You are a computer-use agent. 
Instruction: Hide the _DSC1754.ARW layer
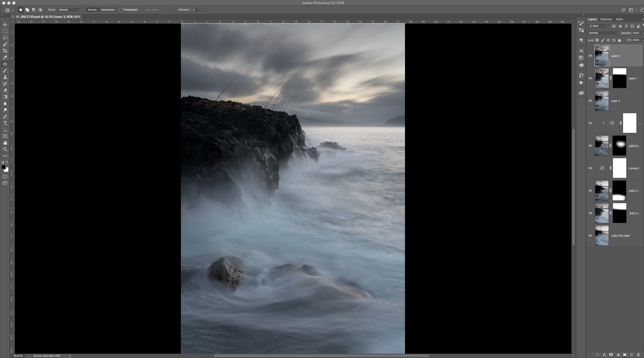tap(590, 236)
